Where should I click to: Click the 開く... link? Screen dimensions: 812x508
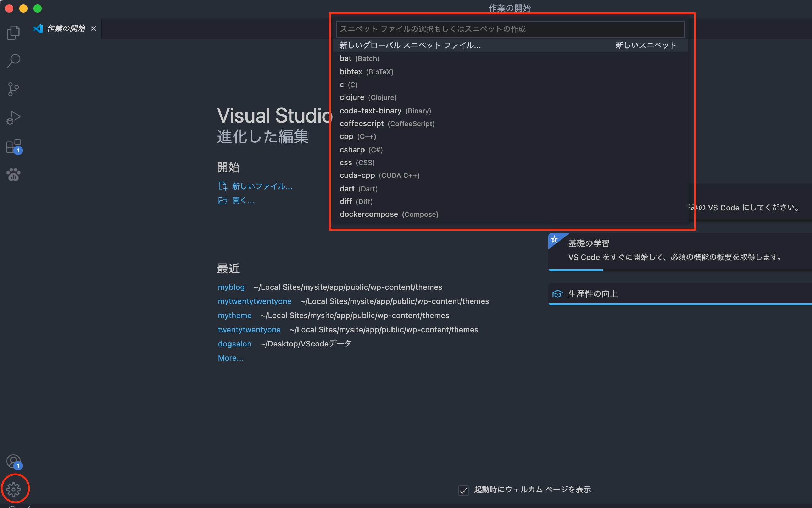click(x=243, y=201)
